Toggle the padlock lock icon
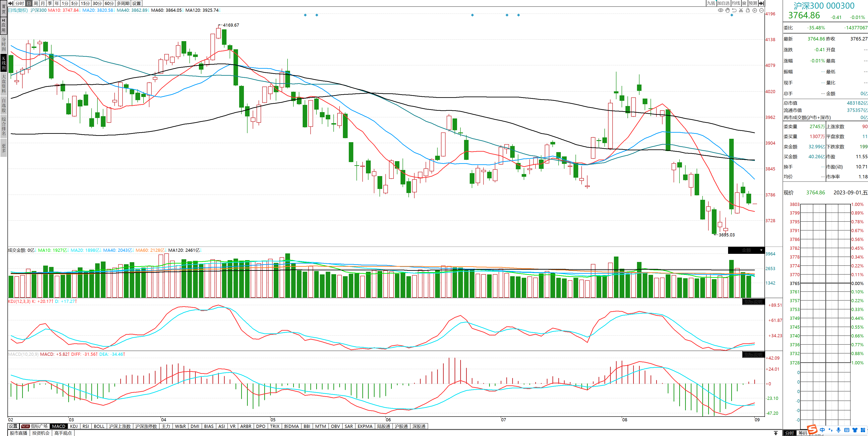The width and height of the screenshot is (868, 436). pos(748,10)
